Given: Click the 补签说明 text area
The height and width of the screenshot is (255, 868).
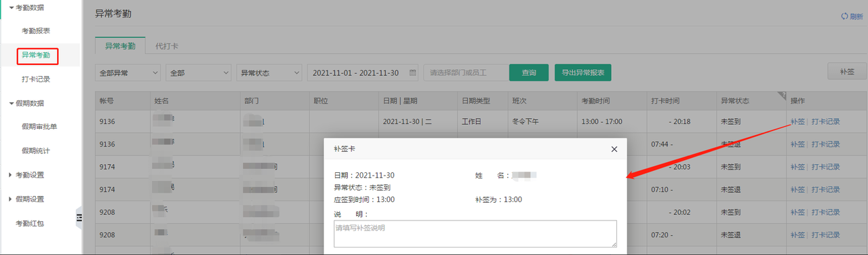Looking at the screenshot, I should tap(475, 234).
